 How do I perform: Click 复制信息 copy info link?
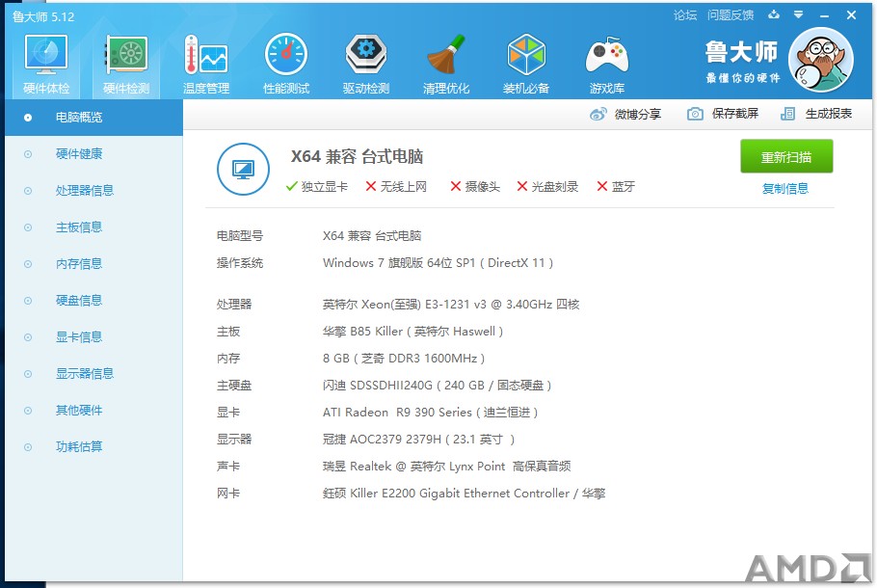(785, 189)
